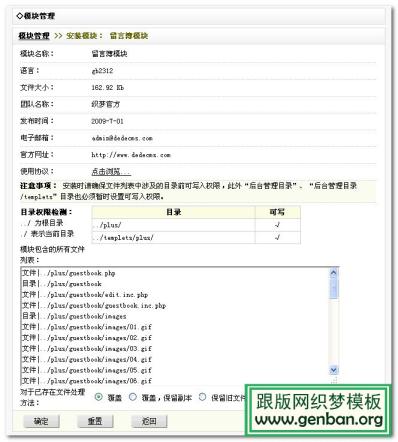Click the ../plus/guestbook.php file line

[69, 273]
